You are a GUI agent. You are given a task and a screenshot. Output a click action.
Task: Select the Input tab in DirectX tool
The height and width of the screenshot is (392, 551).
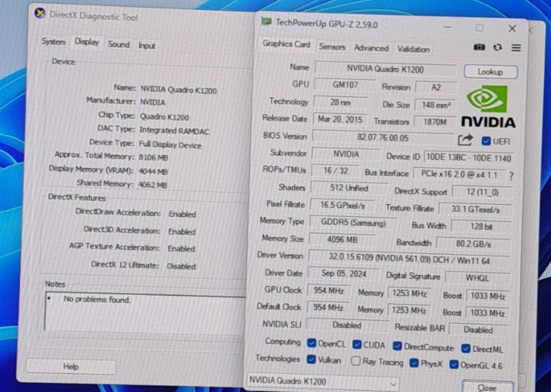[147, 45]
